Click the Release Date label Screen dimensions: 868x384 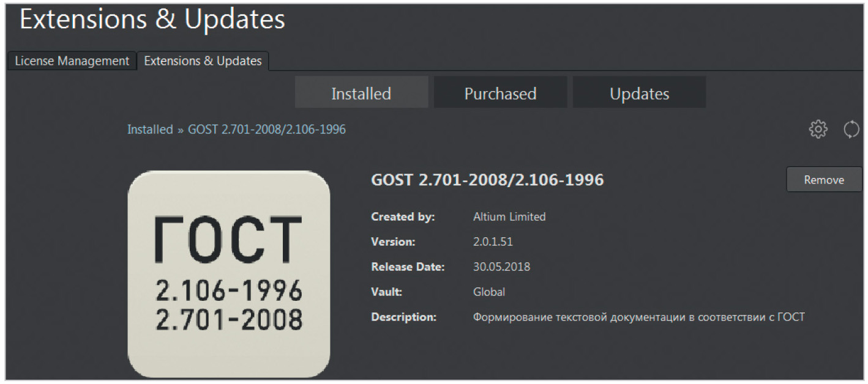[x=407, y=267]
